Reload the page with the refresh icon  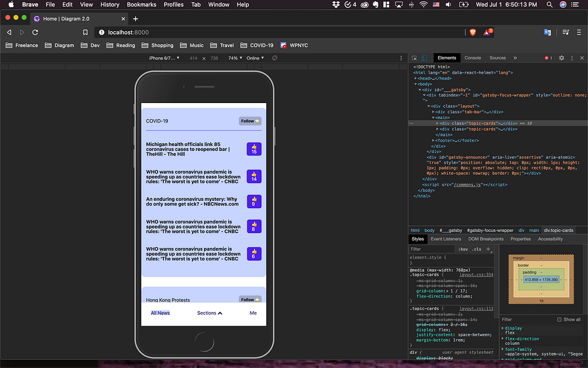(x=35, y=32)
